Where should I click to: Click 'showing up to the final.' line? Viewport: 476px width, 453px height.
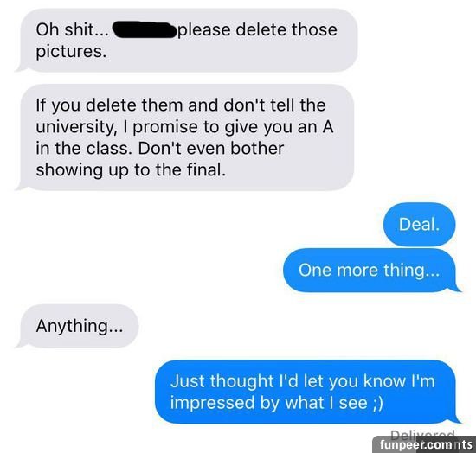tap(131, 169)
